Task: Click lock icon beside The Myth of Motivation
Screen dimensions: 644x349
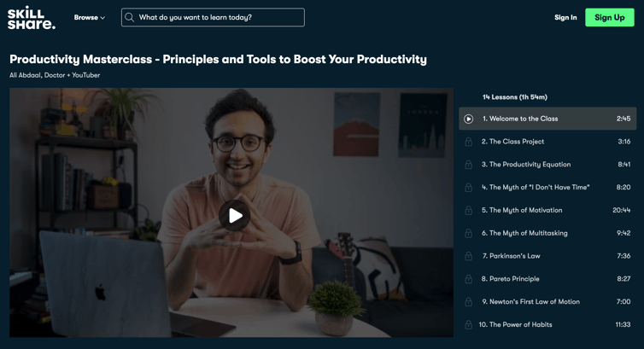Action: [x=468, y=211]
